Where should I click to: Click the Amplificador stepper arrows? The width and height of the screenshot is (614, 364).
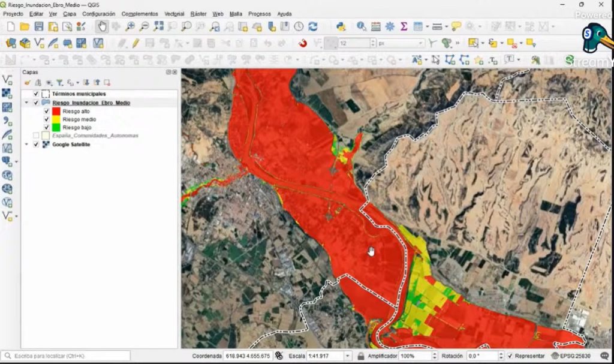(x=434, y=356)
